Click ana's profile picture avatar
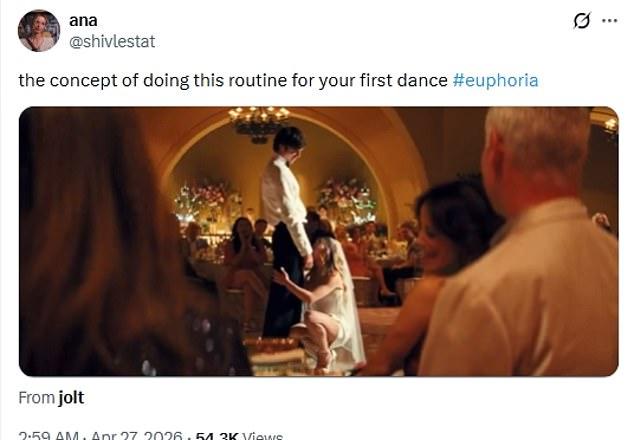 (39, 30)
